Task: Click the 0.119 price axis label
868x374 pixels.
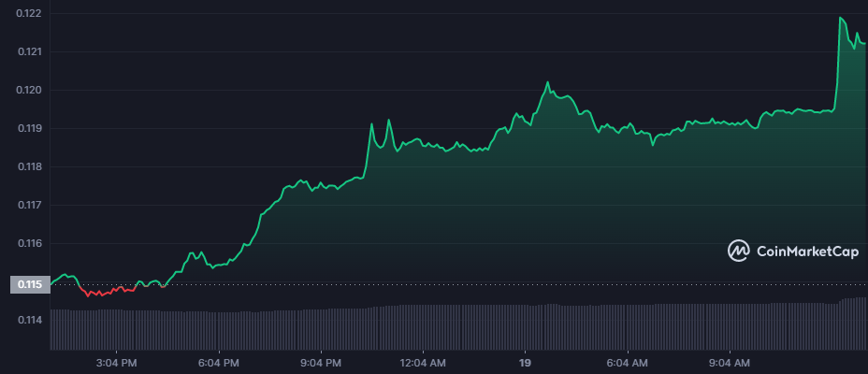Action: tap(29, 128)
